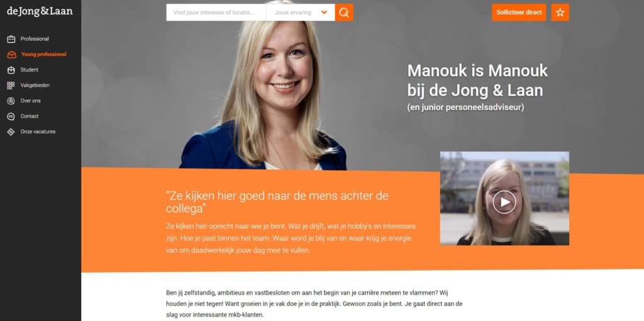644x321 pixels.
Task: Click the briefcase icon beside Professional
Action: pos(11,39)
